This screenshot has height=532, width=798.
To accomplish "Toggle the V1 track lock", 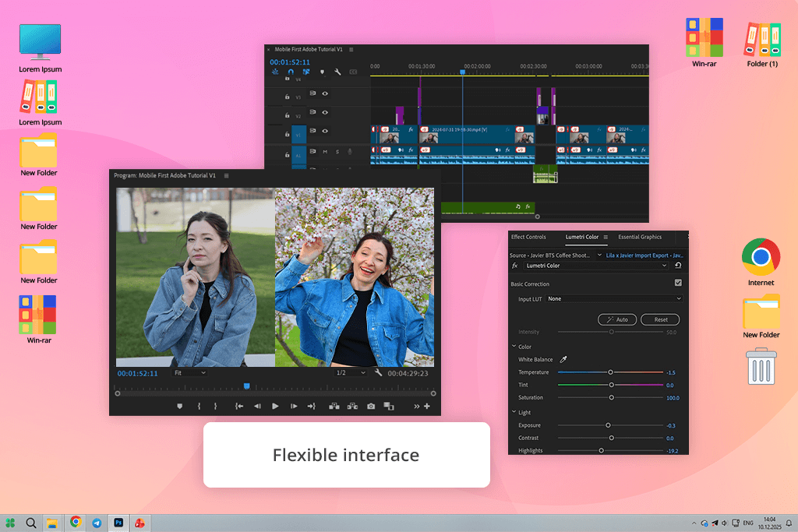I will tap(287, 134).
